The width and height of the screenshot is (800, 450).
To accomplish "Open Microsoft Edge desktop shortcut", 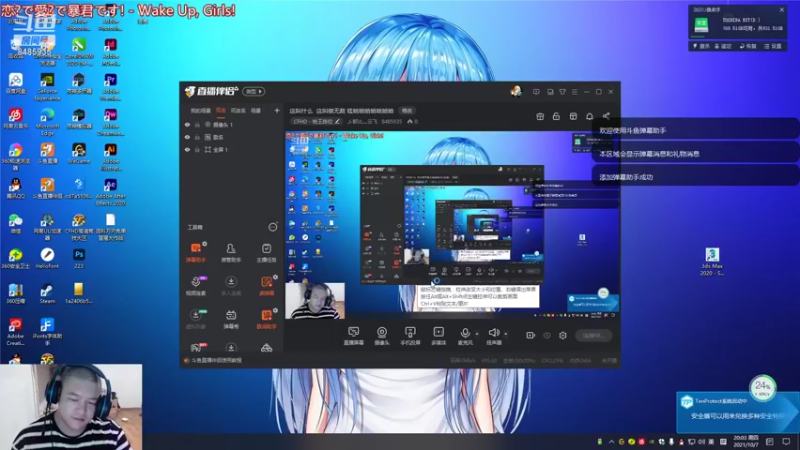I will pyautogui.click(x=47, y=121).
